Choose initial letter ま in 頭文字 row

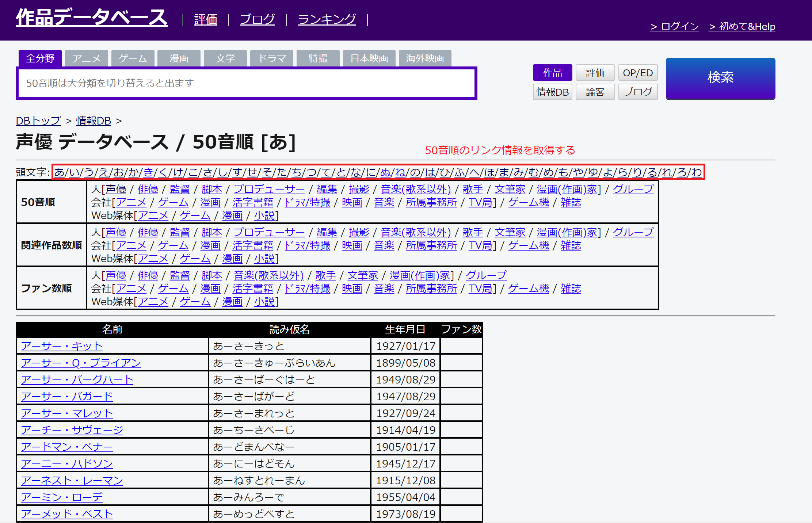pyautogui.click(x=504, y=172)
